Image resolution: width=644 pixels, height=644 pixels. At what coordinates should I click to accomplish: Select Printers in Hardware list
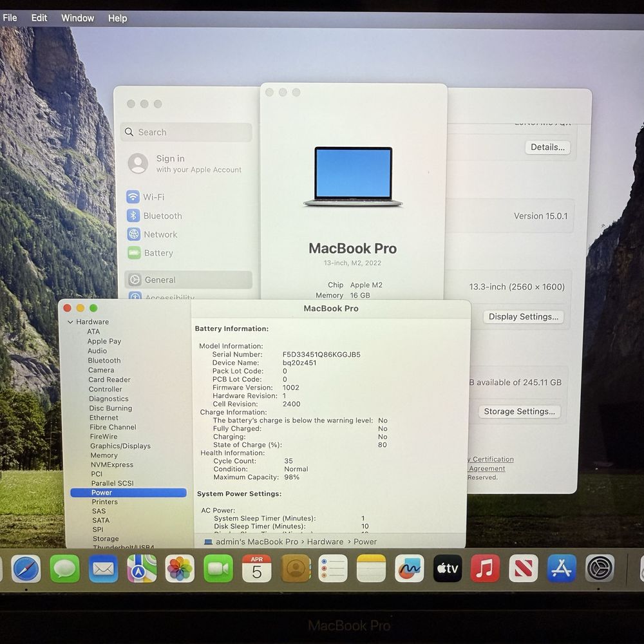(104, 502)
